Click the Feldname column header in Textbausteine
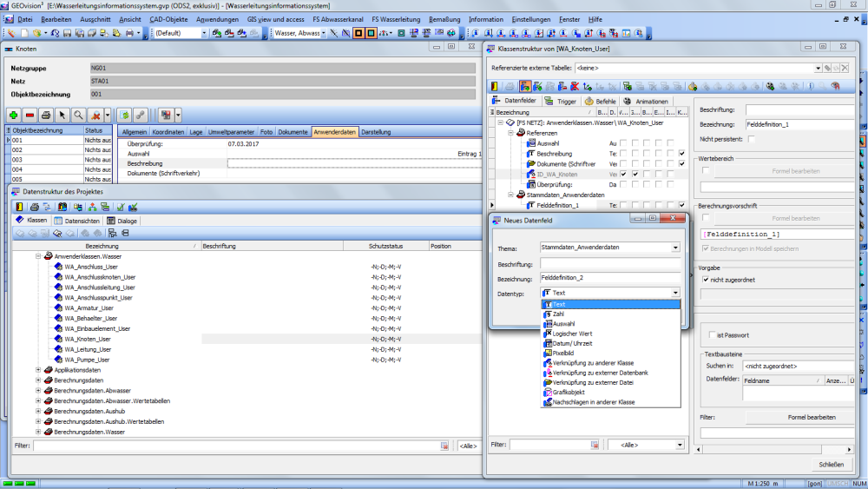Viewport: 868px width, 489px height. [782, 380]
